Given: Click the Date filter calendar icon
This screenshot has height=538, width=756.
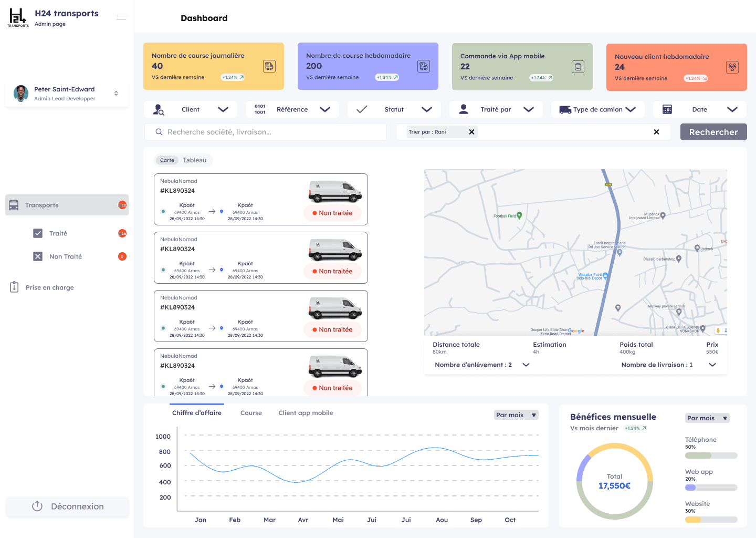Looking at the screenshot, I should tap(667, 109).
